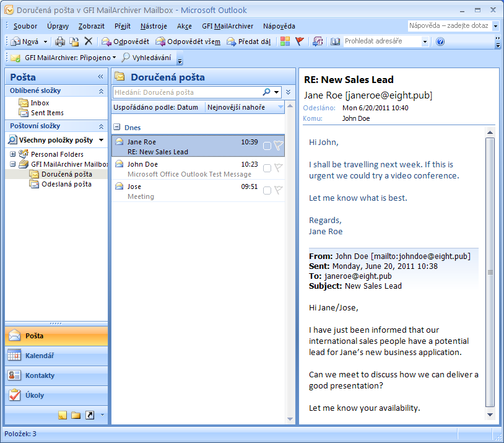Click the Print toolbar icon
This screenshot has height=443, width=504.
(x=60, y=42)
